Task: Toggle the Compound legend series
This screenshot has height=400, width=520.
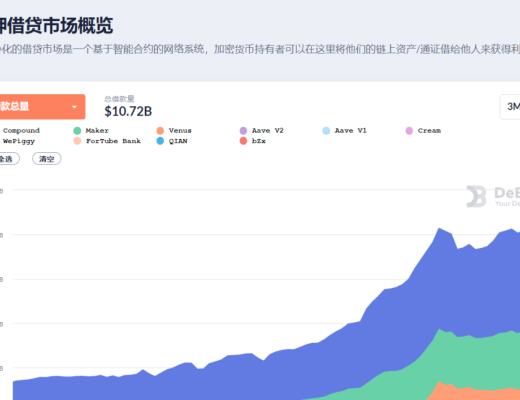Action: tap(21, 130)
